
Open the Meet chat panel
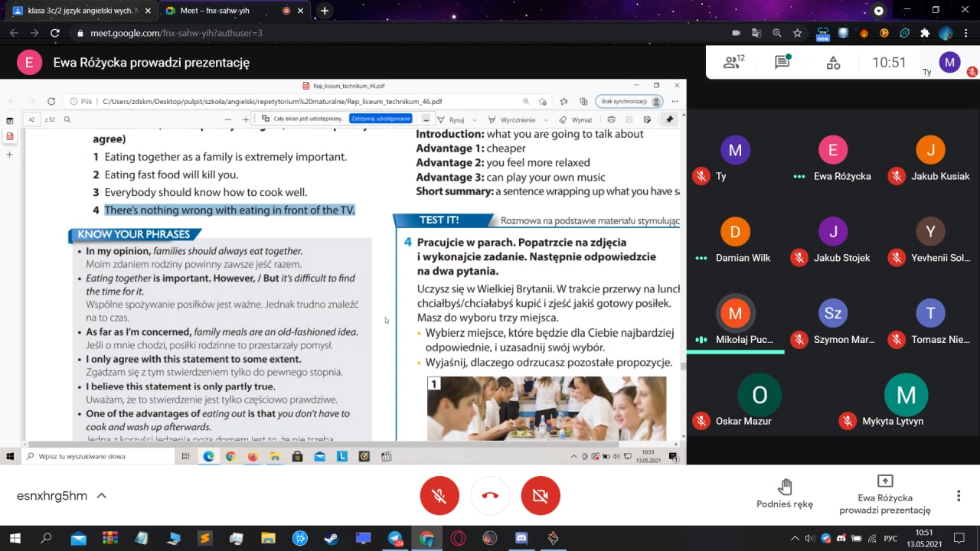click(x=782, y=63)
